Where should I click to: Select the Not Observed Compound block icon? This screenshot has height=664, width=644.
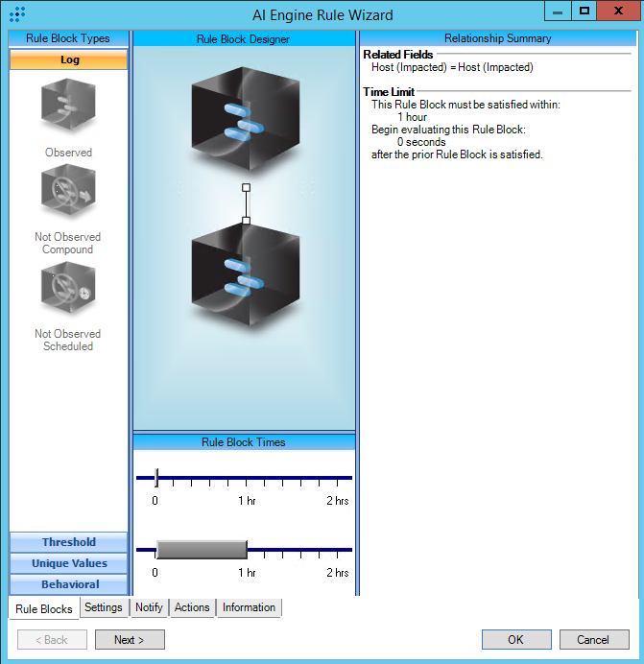(68, 192)
